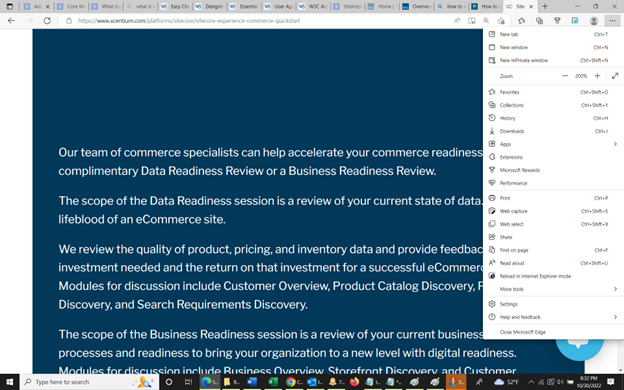Expand the More tools submenu
Viewport: 624px width, 390px height.
click(x=553, y=289)
